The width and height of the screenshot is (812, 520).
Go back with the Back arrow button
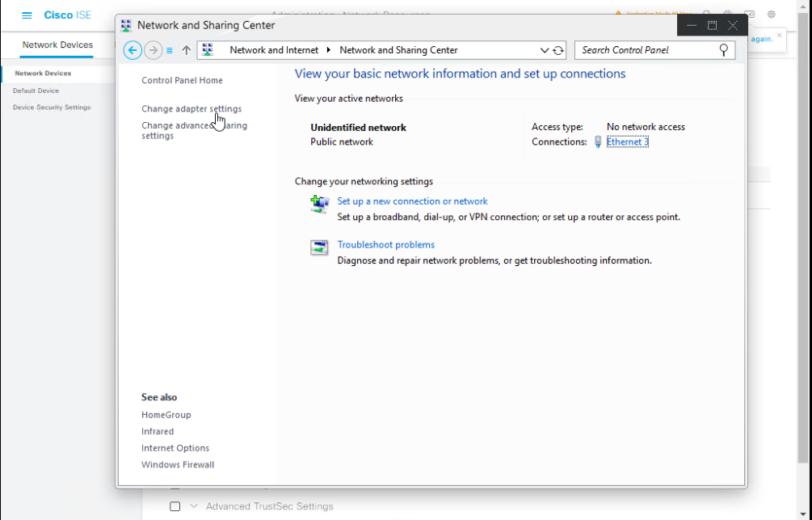pyautogui.click(x=133, y=50)
